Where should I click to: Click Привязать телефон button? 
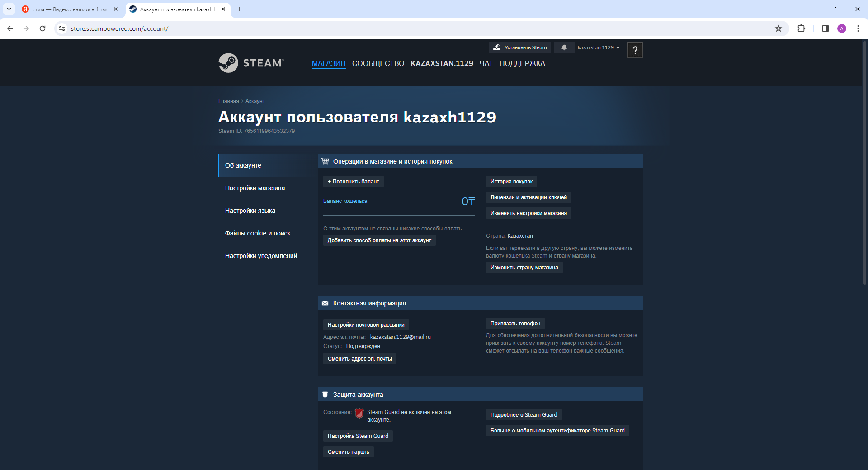pos(515,324)
